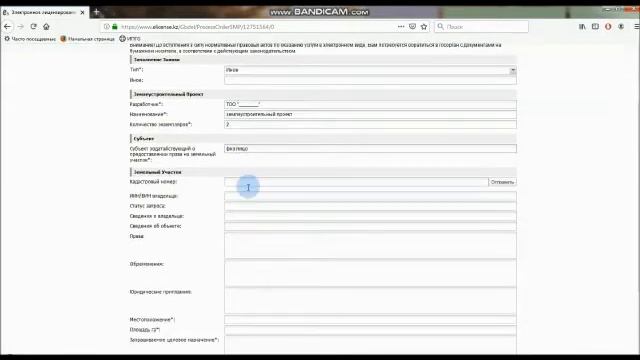Image resolution: width=640 pixels, height=360 pixels.
Task: Expand the Тип dropdown showing Иное
Action: tap(370, 70)
